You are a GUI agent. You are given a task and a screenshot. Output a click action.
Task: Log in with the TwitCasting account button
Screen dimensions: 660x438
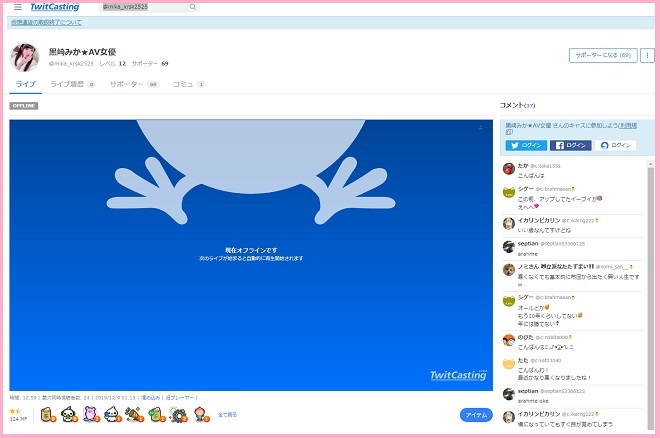click(617, 145)
